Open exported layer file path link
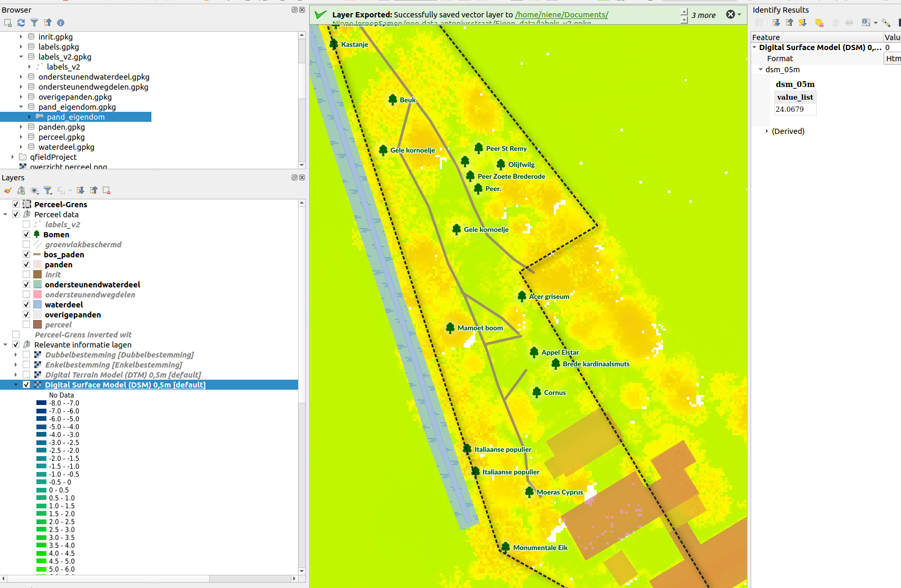This screenshot has height=588, width=901. click(561, 15)
